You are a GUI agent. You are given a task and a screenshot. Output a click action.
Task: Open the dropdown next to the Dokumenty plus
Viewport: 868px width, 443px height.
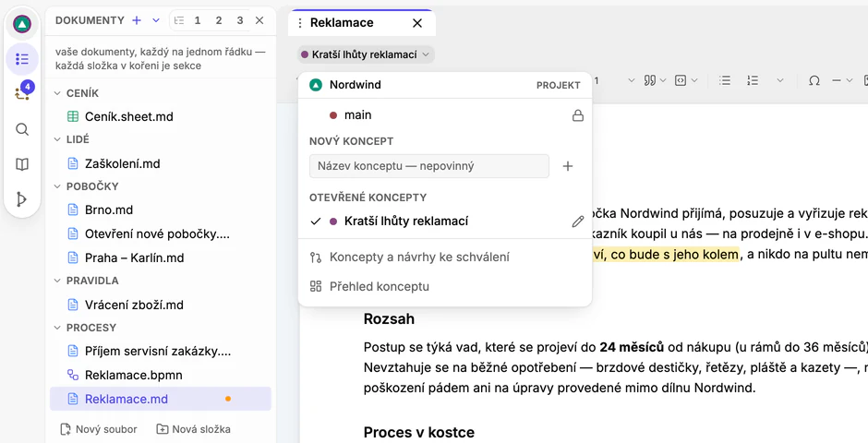coord(156,20)
